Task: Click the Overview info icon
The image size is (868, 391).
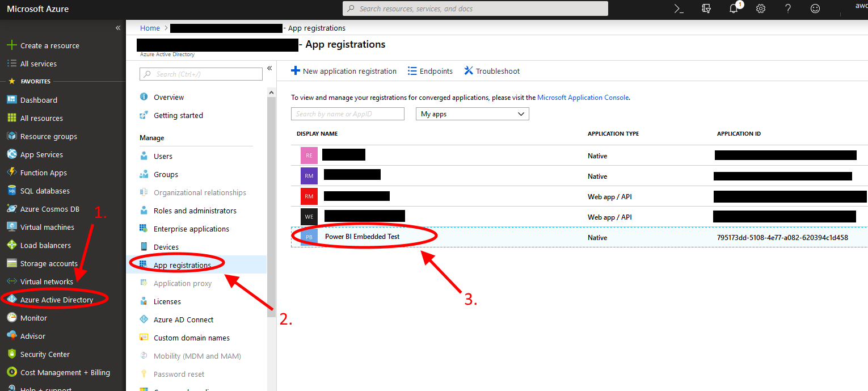Action: 144,97
